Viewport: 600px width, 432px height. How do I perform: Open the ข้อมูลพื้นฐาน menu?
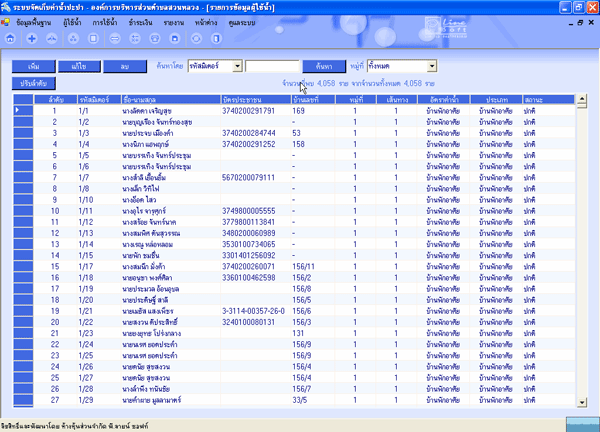pos(36,20)
